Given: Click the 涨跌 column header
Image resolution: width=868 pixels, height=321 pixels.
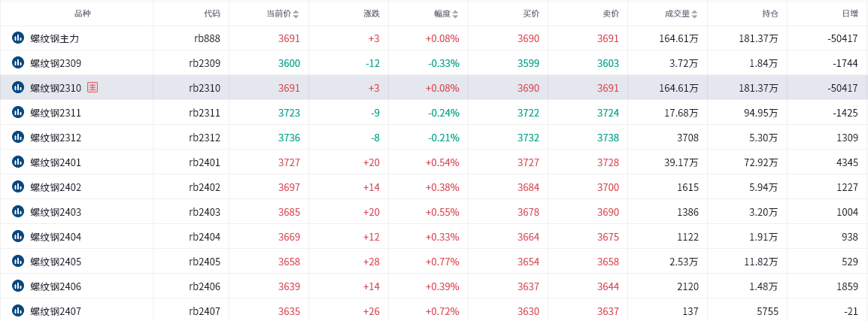Looking at the screenshot, I should pos(372,14).
